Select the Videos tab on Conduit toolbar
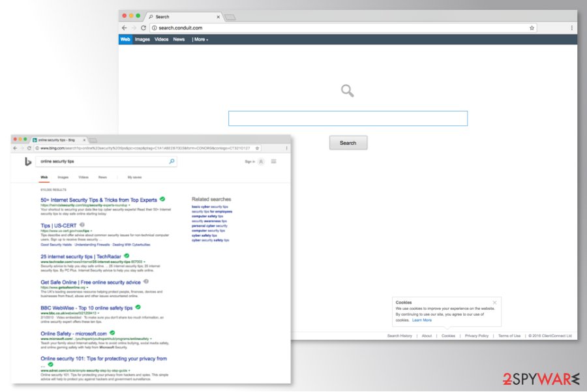Image resolution: width=587 pixels, height=392 pixels. point(161,39)
